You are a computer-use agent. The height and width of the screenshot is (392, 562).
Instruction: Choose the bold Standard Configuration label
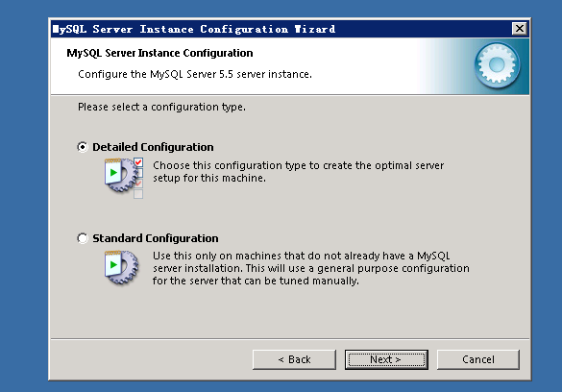click(156, 238)
